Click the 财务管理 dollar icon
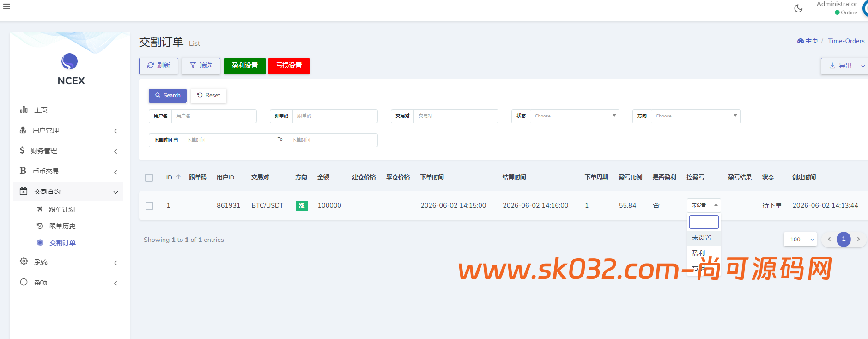The height and width of the screenshot is (339, 868). tap(22, 150)
